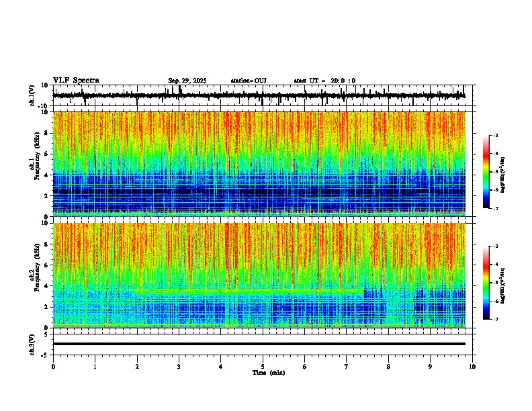
Task: Click the time-axis tick label "8"
Action: click(x=388, y=367)
